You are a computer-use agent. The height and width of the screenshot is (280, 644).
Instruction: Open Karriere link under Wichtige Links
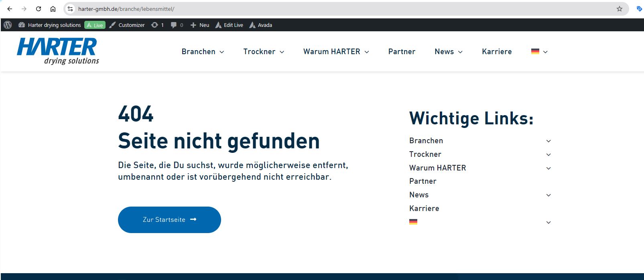pos(424,208)
